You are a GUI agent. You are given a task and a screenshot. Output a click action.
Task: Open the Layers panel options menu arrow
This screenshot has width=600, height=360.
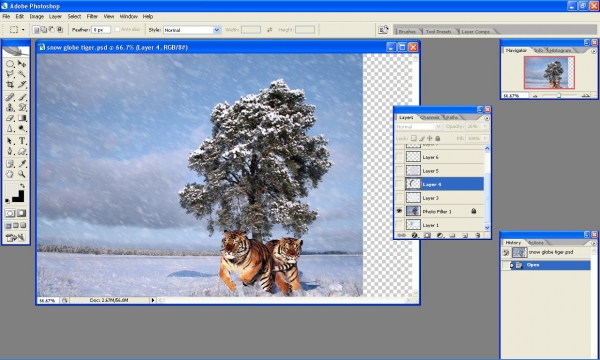pos(487,118)
